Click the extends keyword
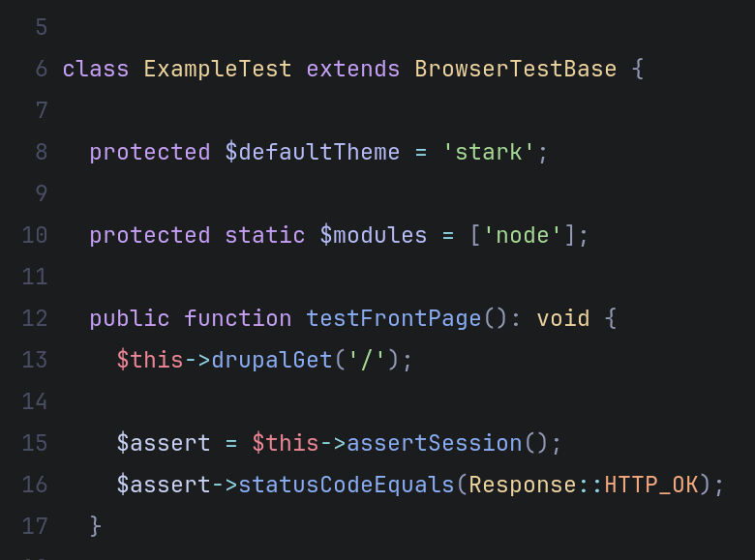The width and height of the screenshot is (755, 560). click(x=352, y=70)
